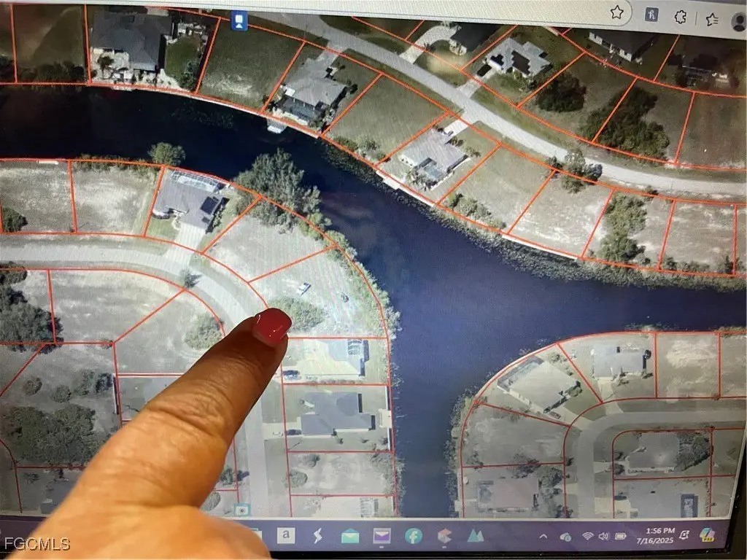Viewport: 747px width, 560px height.
Task: Open the Copilot icon at taskbar end
Action: (708, 534)
